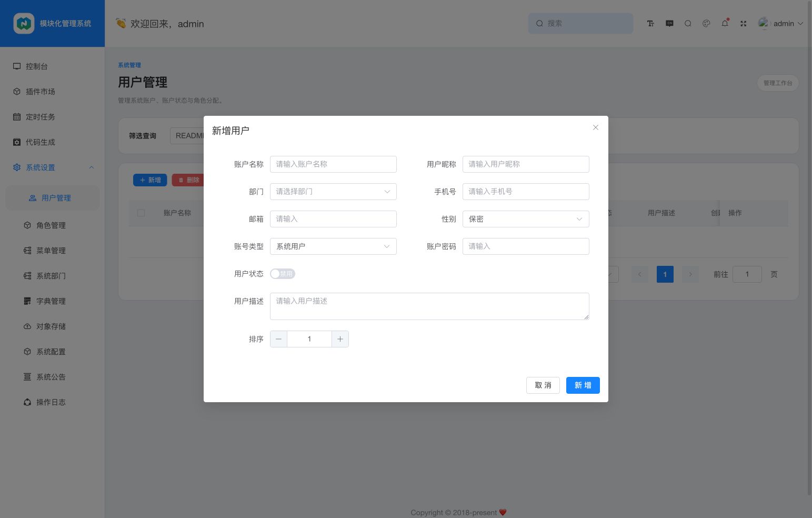Close the 新增用户 dialog with X
This screenshot has width=812, height=518.
[596, 127]
